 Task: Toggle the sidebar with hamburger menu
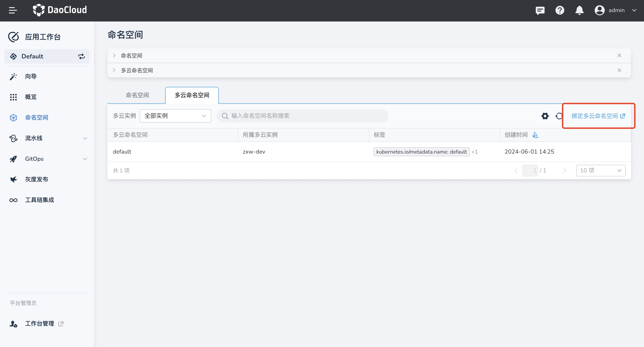pyautogui.click(x=13, y=10)
